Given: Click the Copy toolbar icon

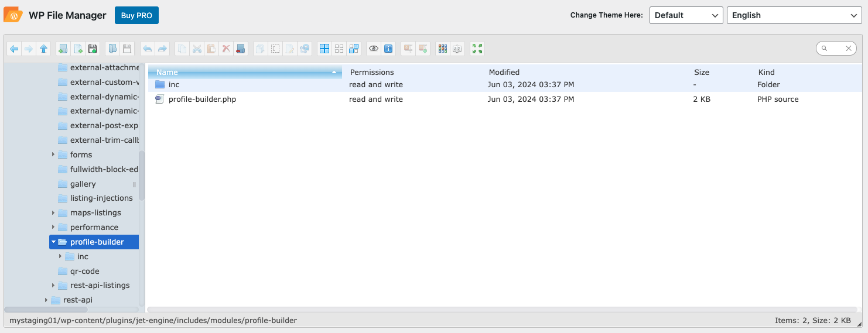Looking at the screenshot, I should click(x=182, y=49).
